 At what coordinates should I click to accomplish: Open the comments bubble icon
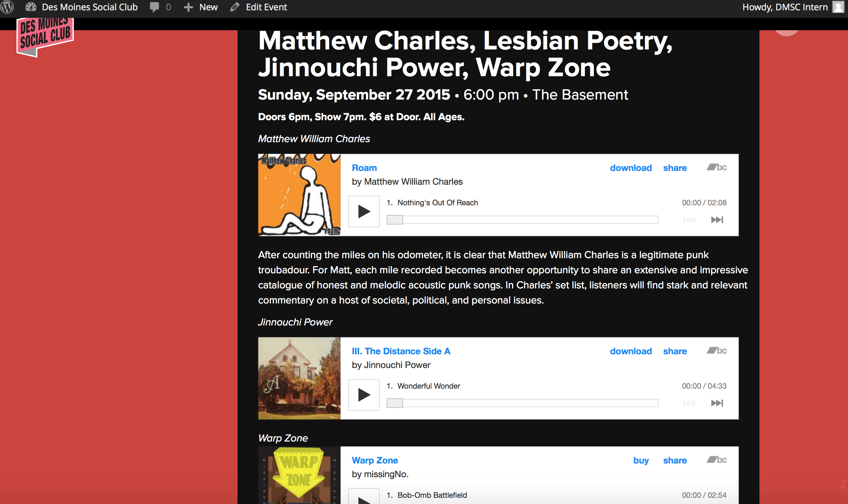click(154, 7)
